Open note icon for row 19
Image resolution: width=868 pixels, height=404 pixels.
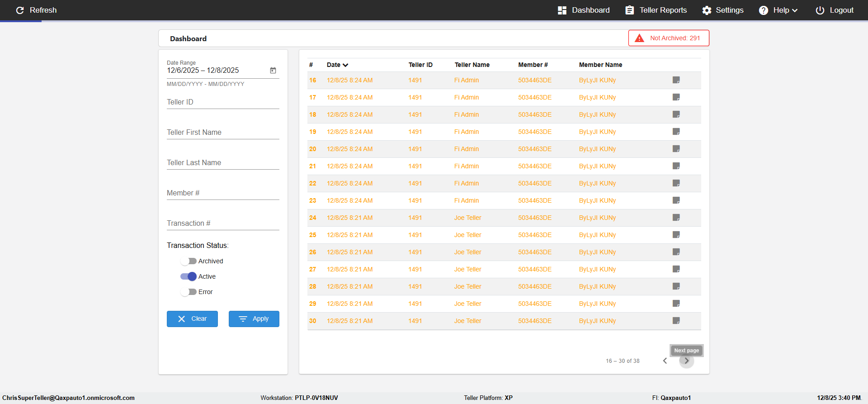[676, 132]
